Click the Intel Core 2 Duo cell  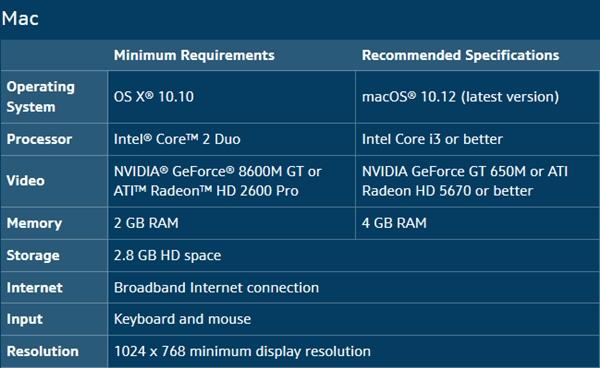point(232,139)
